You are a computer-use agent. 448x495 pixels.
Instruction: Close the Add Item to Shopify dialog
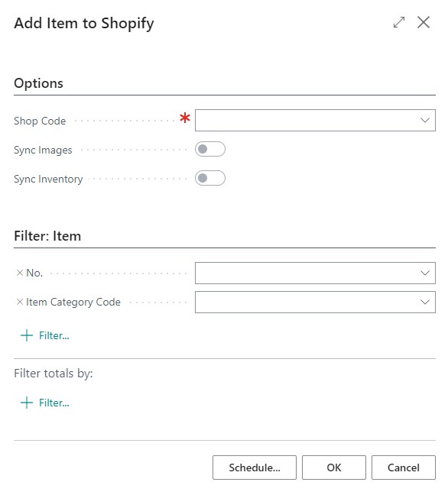point(424,22)
